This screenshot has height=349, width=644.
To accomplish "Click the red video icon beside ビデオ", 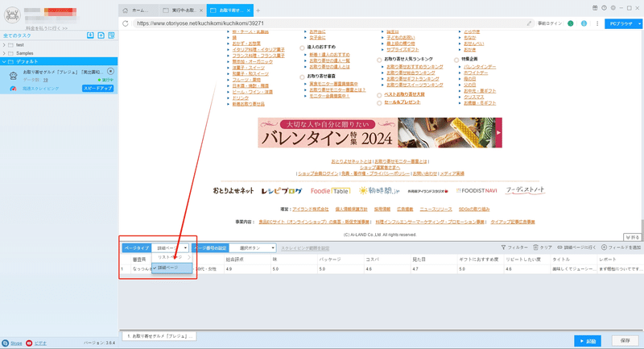I will tap(29, 343).
